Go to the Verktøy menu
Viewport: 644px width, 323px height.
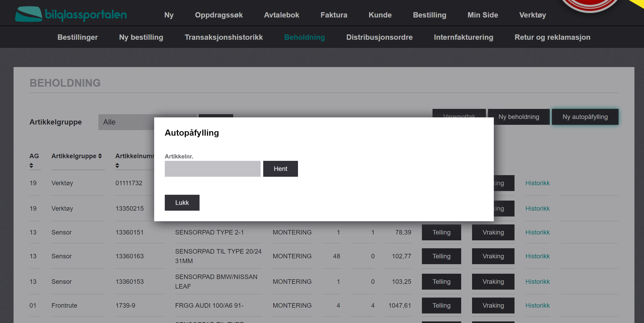click(533, 15)
